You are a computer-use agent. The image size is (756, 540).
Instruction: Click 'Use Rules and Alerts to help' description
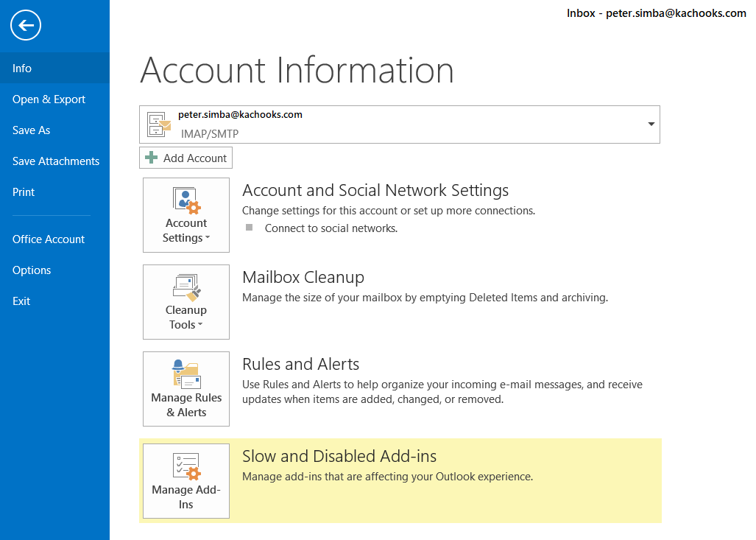click(442, 392)
